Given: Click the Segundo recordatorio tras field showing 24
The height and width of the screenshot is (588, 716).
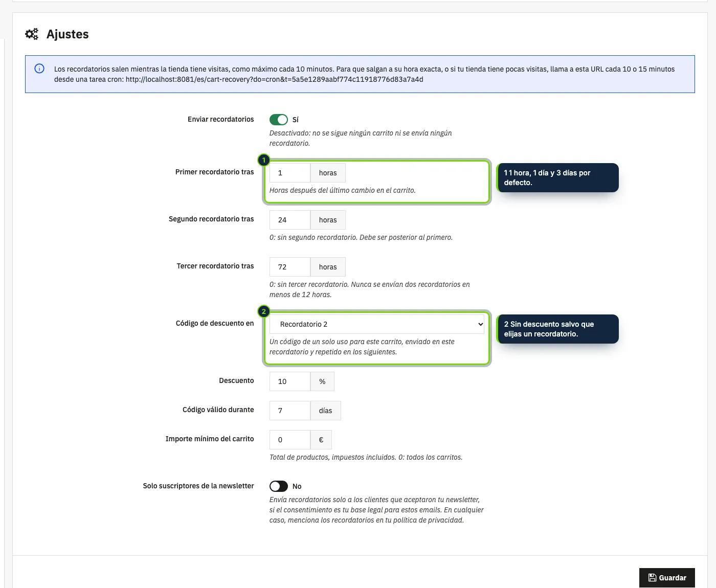Looking at the screenshot, I should (x=290, y=220).
